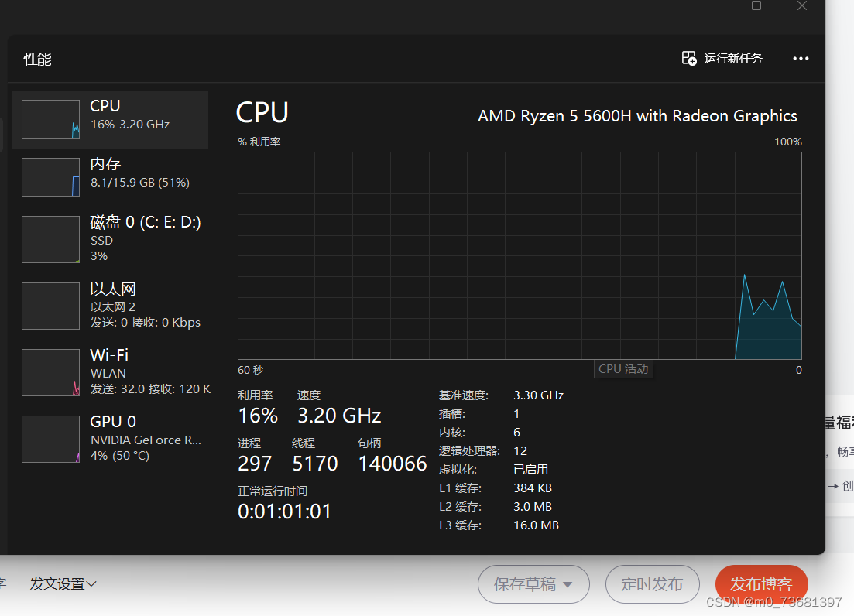Expand the 发文设置 post settings chevron
Screen dimensions: 854x616
(x=91, y=584)
